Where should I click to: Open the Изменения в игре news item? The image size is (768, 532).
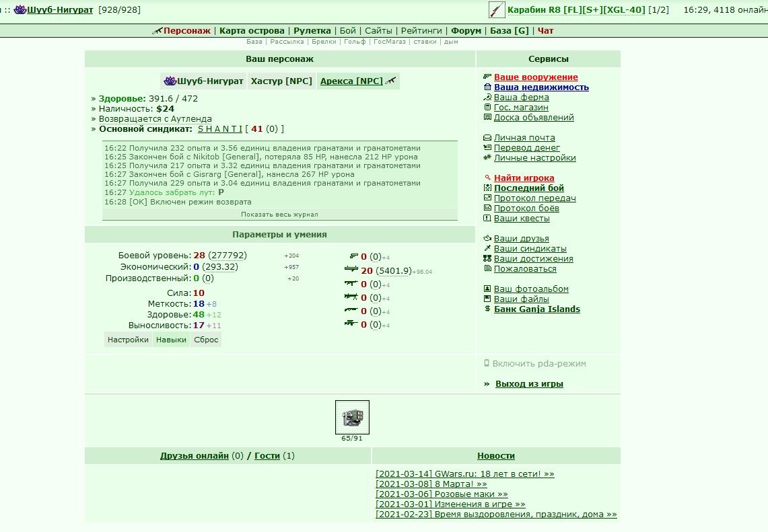(450, 504)
